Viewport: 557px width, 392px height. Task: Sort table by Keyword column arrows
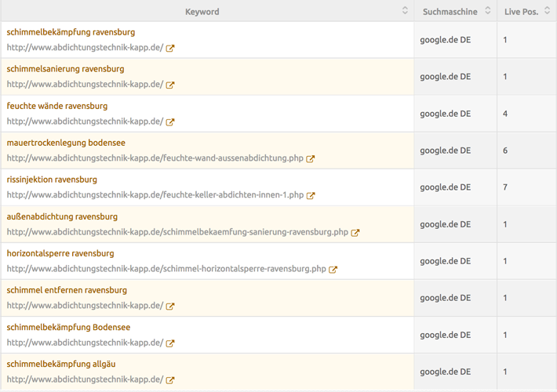[x=405, y=11]
